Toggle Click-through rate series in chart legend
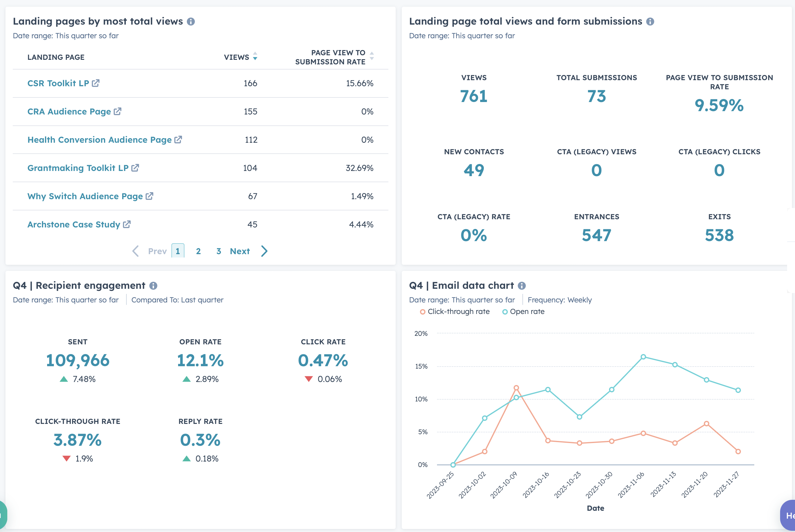This screenshot has height=532, width=795. click(455, 312)
